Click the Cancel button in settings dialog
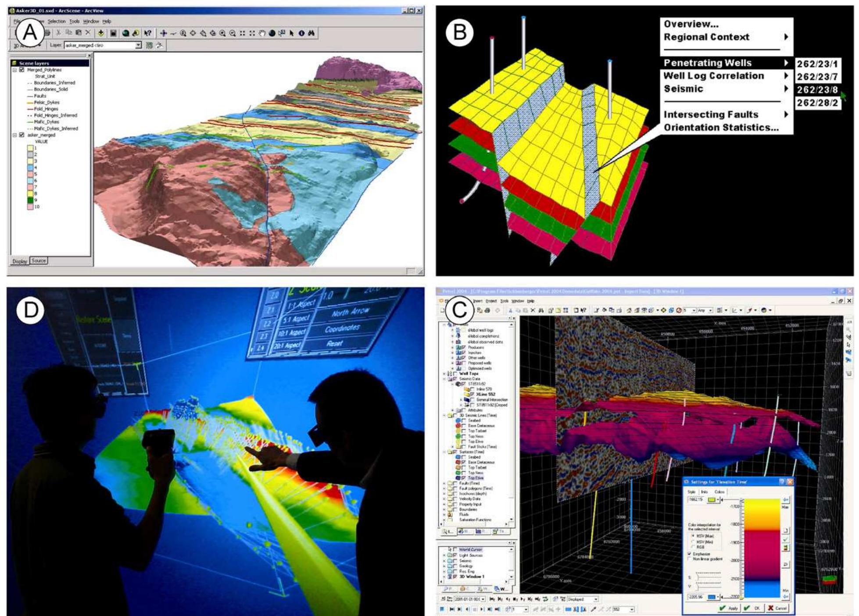Viewport: 859px width, 616px height. [x=777, y=608]
